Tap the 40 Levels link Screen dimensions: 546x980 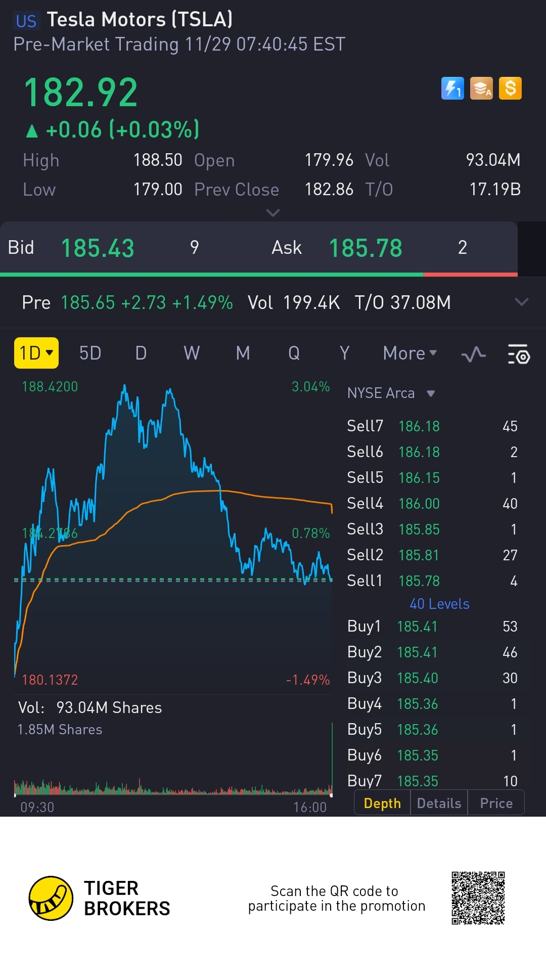[439, 604]
